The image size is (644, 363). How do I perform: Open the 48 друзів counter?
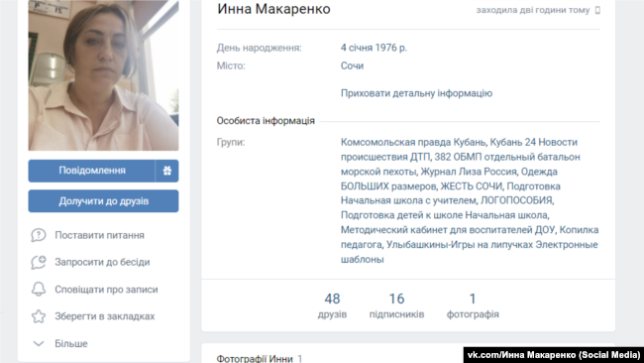(332, 305)
